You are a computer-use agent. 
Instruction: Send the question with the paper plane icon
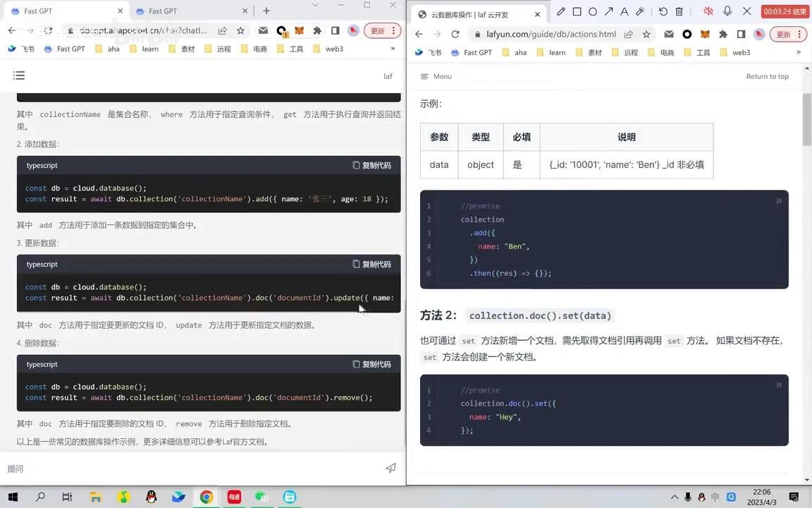(x=390, y=468)
